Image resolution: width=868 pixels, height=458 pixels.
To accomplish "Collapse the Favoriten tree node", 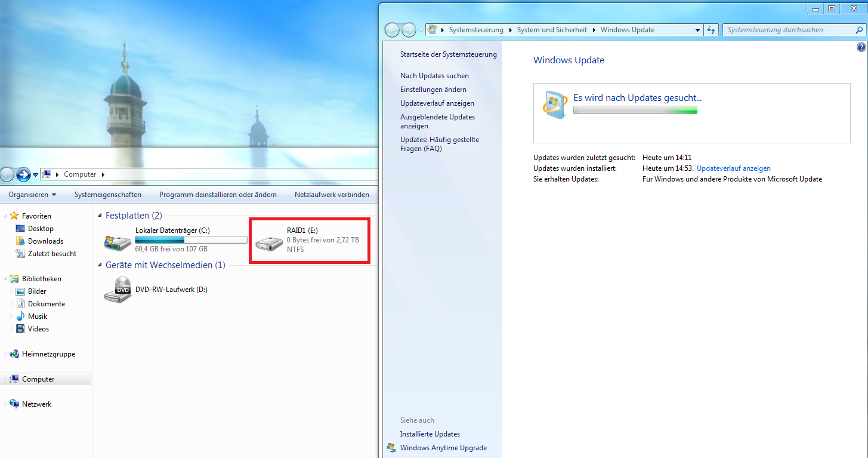I will tap(6, 216).
